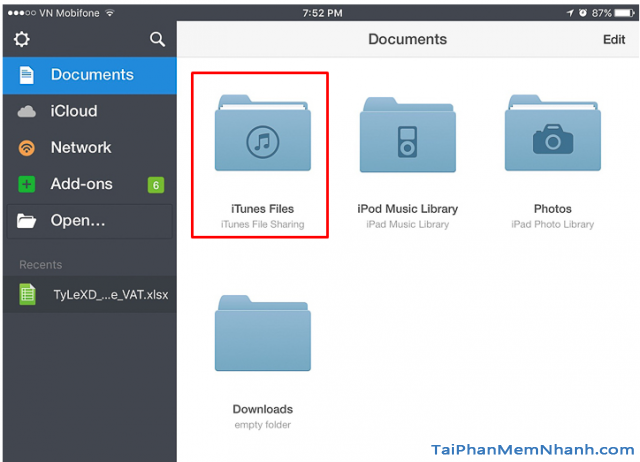The image size is (640, 462).
Task: Tap the iPad Music Library subtitle
Action: [407, 224]
